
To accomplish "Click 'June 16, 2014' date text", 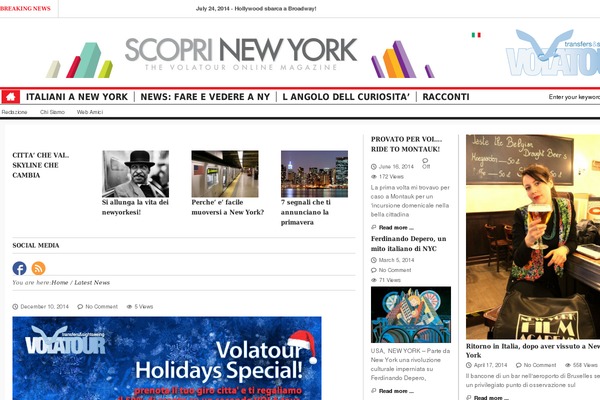I will click(396, 167).
